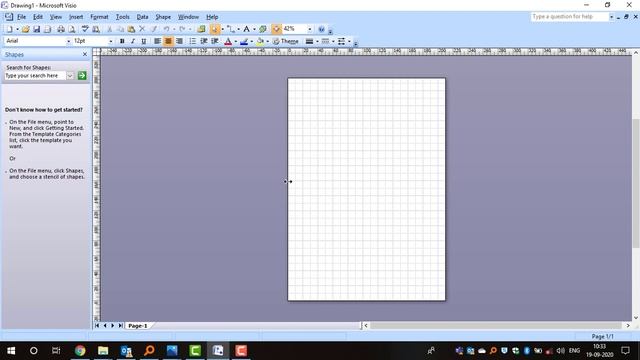Open Outlook from the taskbar
Image resolution: width=640 pixels, height=360 pixels.
126,351
